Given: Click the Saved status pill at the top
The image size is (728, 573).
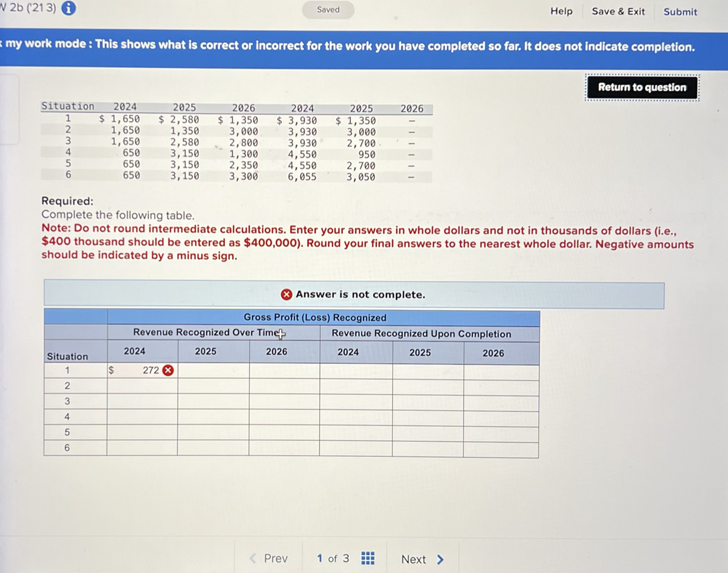Looking at the screenshot, I should [x=327, y=9].
